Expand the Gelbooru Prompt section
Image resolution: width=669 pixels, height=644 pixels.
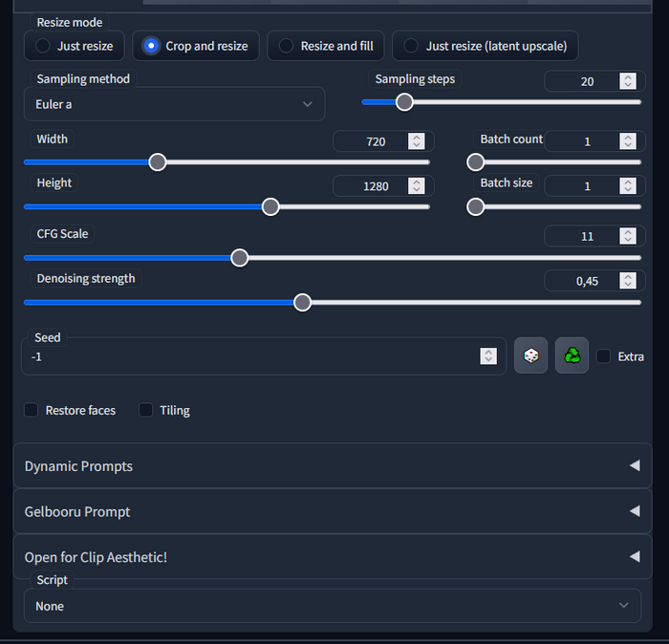[x=332, y=511]
